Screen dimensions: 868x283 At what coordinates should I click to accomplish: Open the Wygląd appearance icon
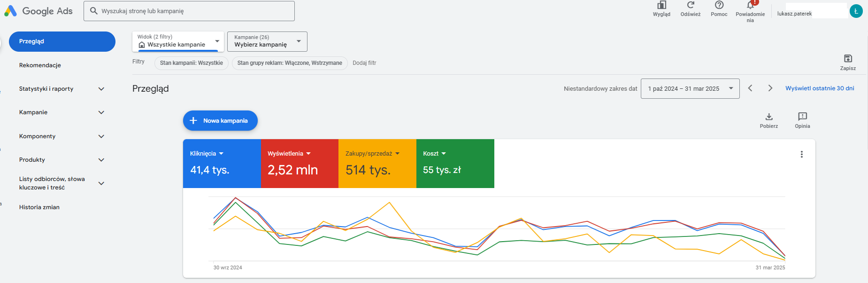661,6
